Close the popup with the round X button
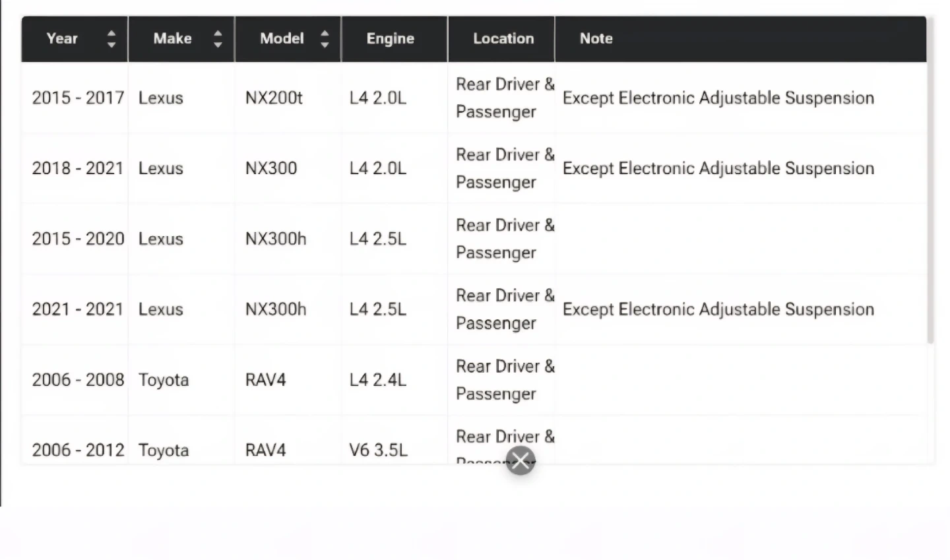The height and width of the screenshot is (560, 950). click(521, 460)
